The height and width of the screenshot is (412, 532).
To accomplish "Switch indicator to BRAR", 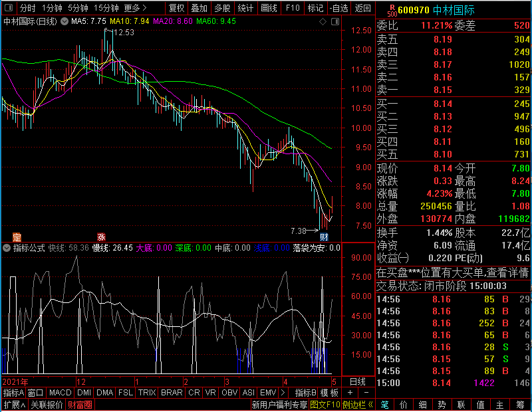I will 172,393.
